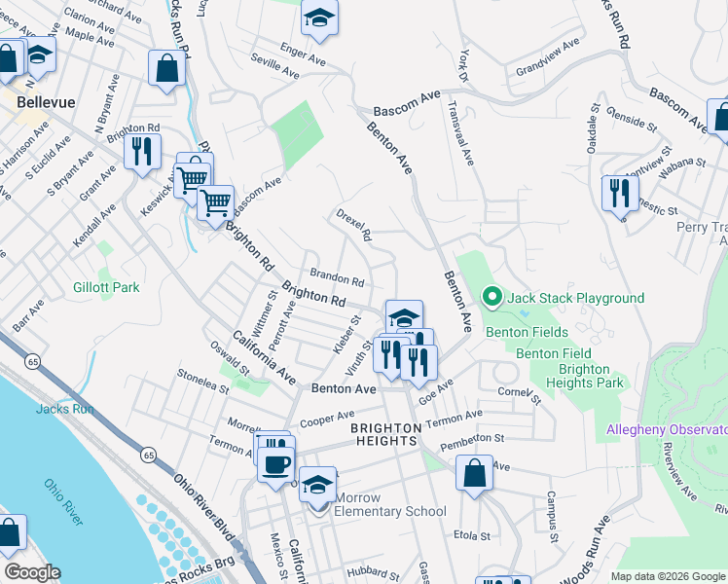This screenshot has width=728, height=584.
Task: Click the Oakdale St street label
Action: (x=594, y=128)
